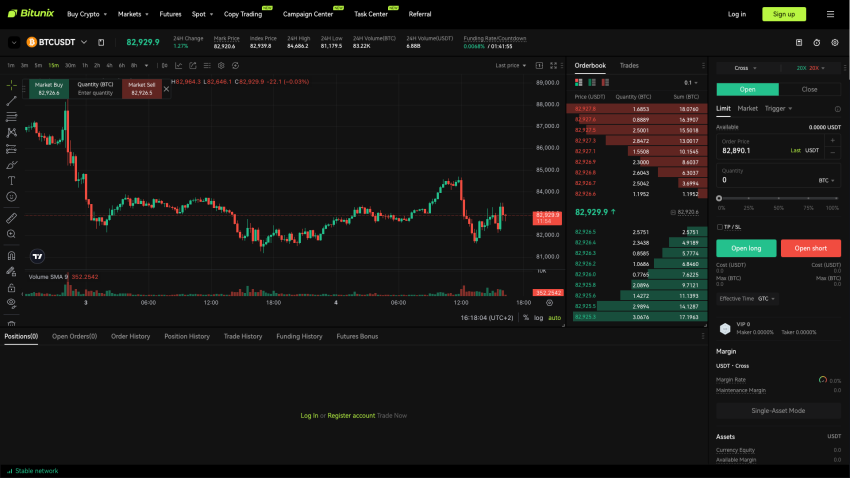850x478 pixels.
Task: Select the text annotation tool
Action: click(11, 180)
